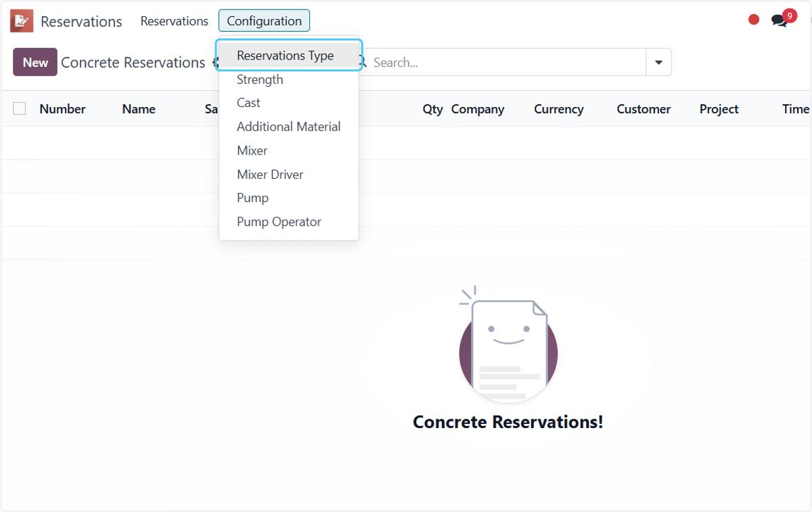Sort by the Customer column header
This screenshot has width=812, height=512.
pos(644,109)
